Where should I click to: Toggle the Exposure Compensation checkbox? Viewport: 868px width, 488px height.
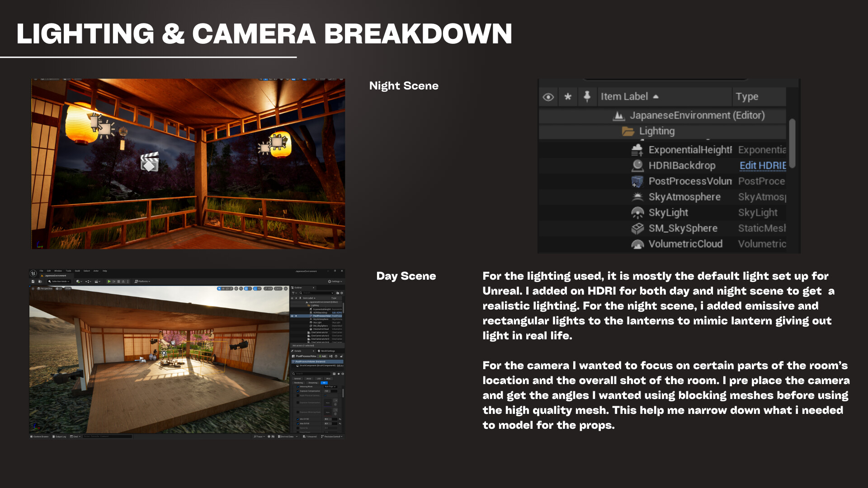tap(297, 391)
